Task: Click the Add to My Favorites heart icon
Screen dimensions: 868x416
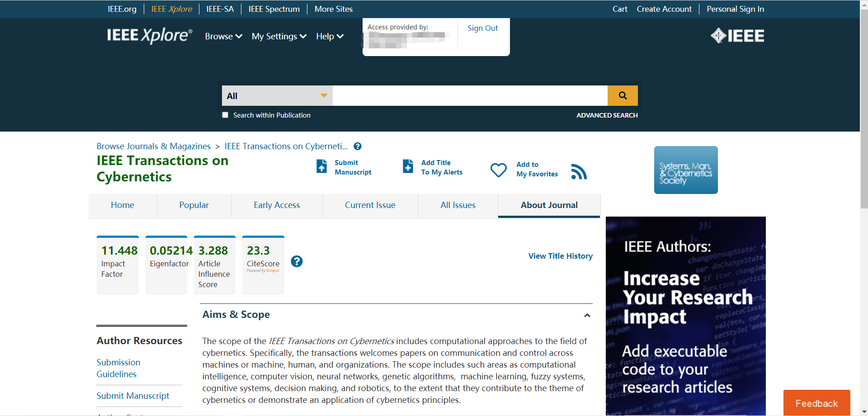Action: click(499, 170)
